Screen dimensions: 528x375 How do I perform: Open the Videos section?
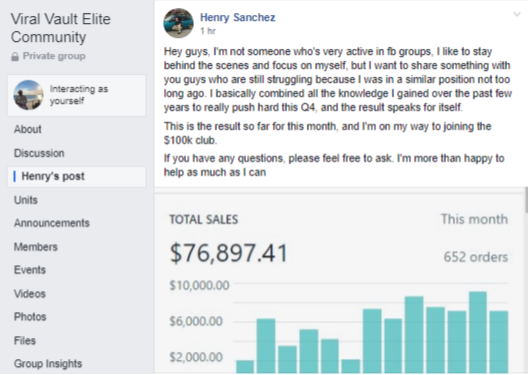pos(30,294)
